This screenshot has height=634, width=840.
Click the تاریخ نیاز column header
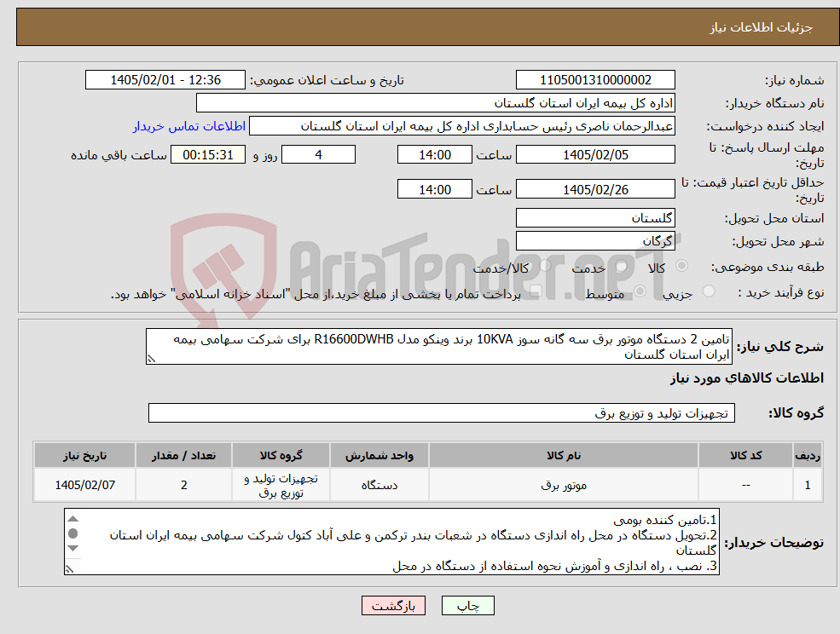coord(84,455)
